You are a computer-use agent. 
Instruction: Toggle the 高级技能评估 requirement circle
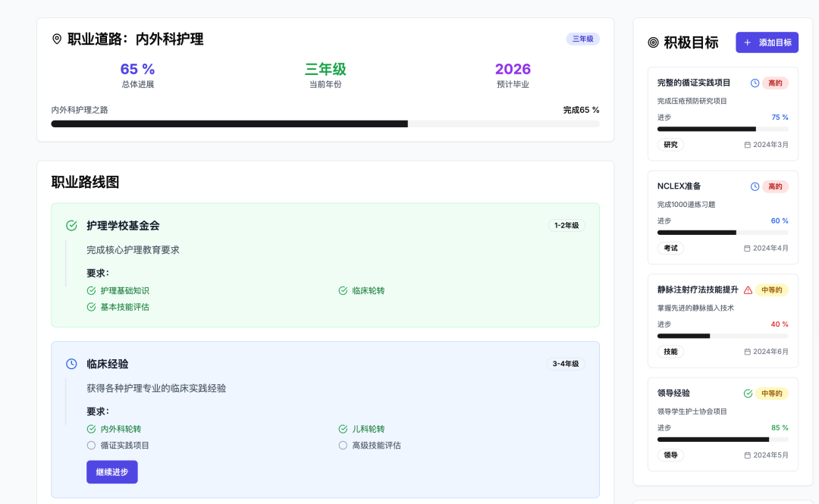pos(343,446)
